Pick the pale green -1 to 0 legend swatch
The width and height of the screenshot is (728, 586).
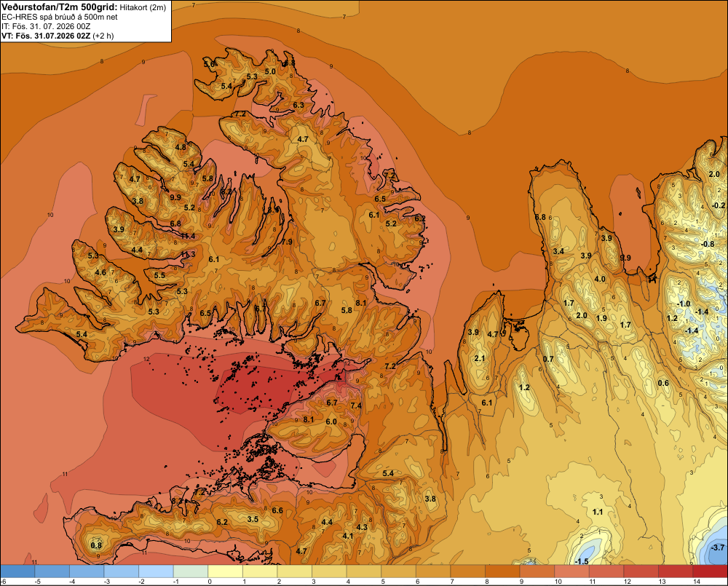click(191, 571)
